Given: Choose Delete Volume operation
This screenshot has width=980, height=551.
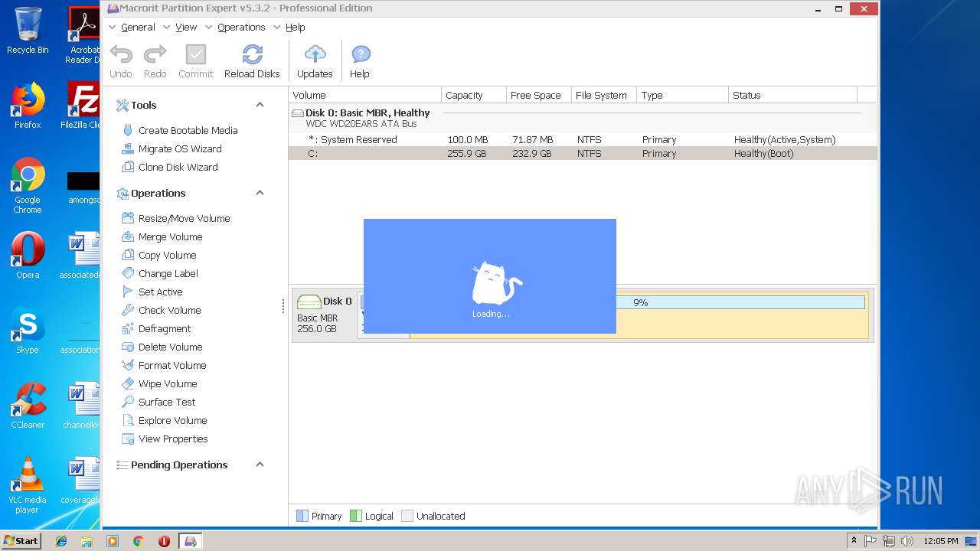Looking at the screenshot, I should [170, 347].
